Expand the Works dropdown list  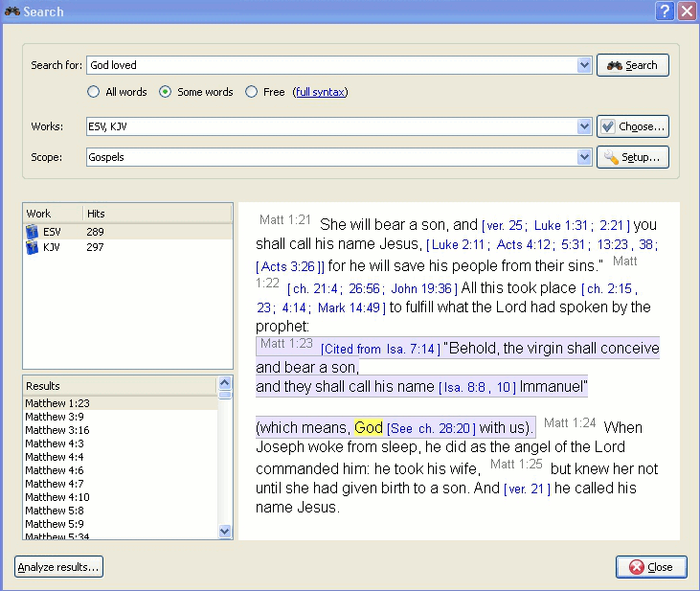pos(584,126)
